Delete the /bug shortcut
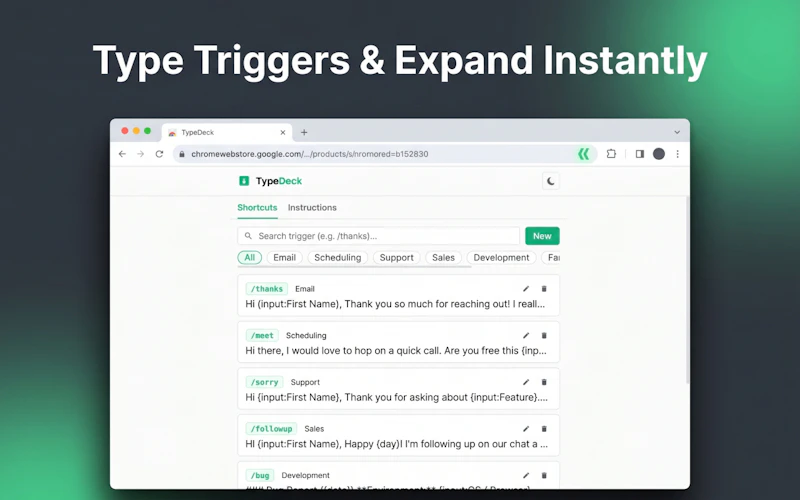 [x=544, y=476]
